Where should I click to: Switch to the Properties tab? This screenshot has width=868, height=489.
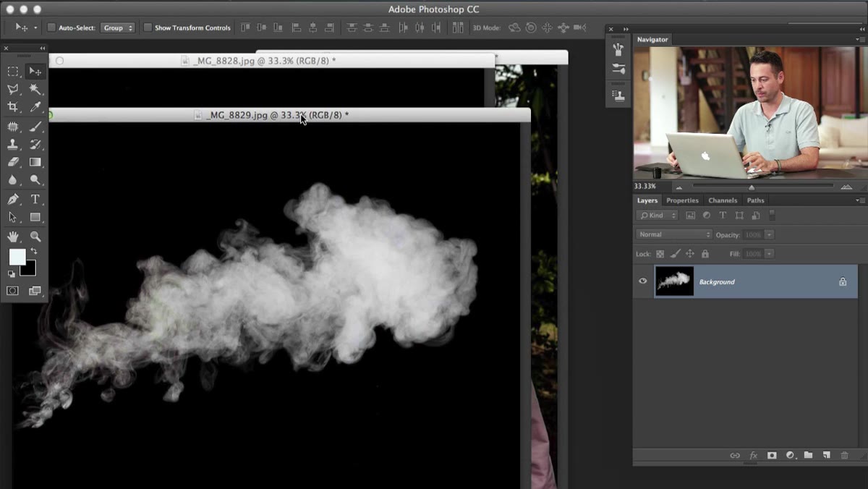coord(682,200)
